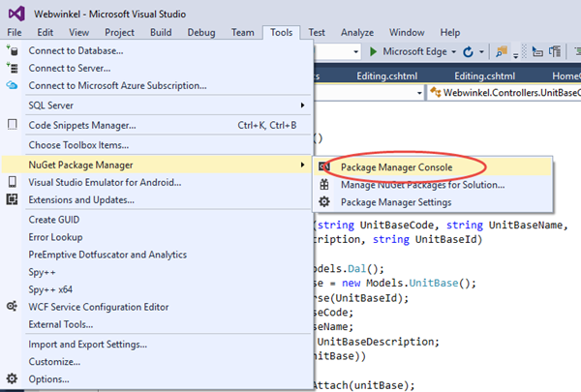Click the Extensions and Updates icon
581x392 pixels.
click(13, 199)
